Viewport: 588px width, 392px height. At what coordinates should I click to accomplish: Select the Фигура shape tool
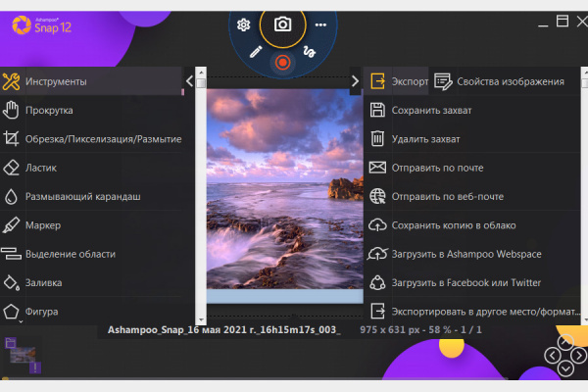(91, 312)
